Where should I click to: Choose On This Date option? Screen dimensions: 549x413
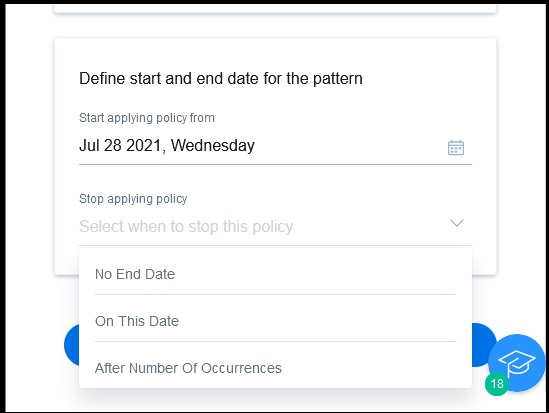coord(275,321)
